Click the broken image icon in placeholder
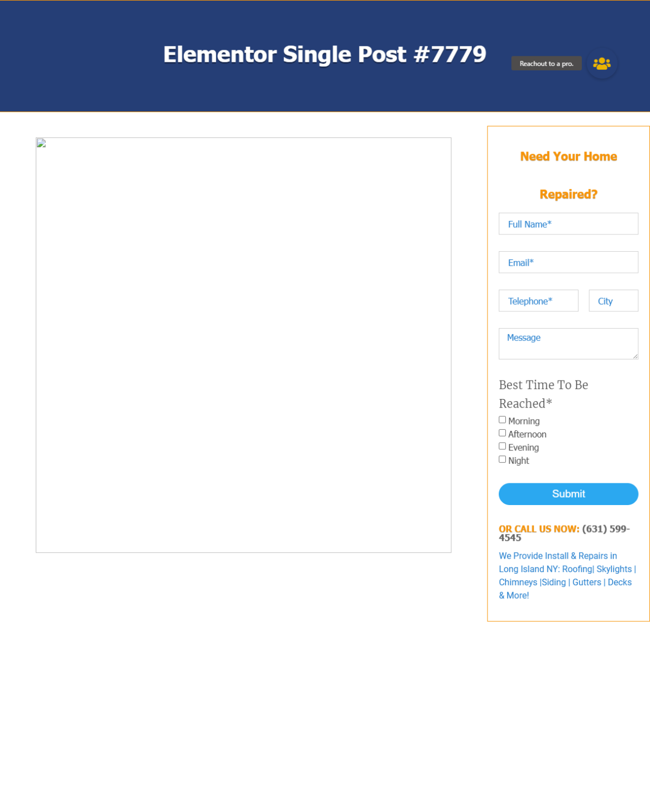The height and width of the screenshot is (812, 650). coord(41,143)
